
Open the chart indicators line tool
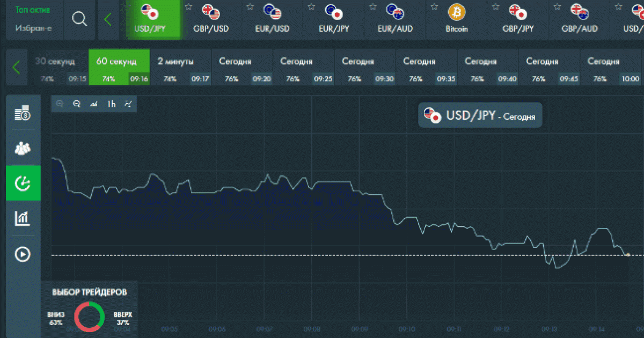[128, 104]
